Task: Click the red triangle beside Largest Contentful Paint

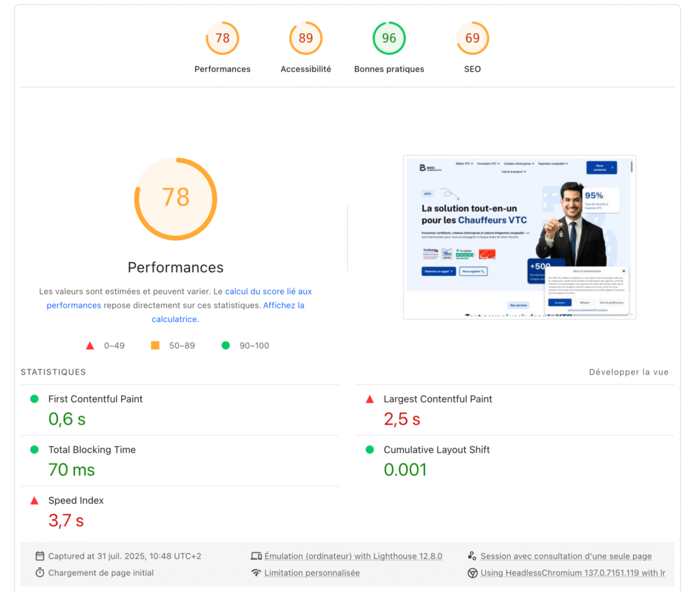Action: point(370,399)
